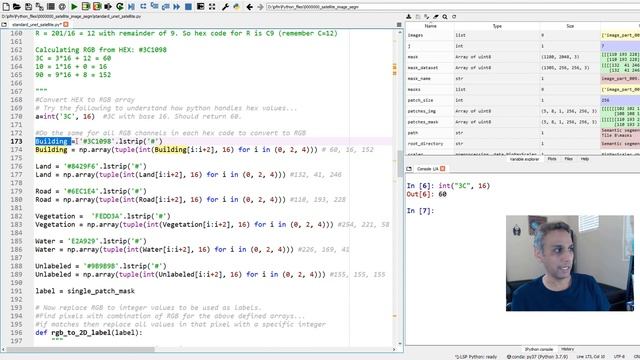The image size is (640, 360).
Task: Select the mask_dataset variable row
Action: [x=523, y=68]
